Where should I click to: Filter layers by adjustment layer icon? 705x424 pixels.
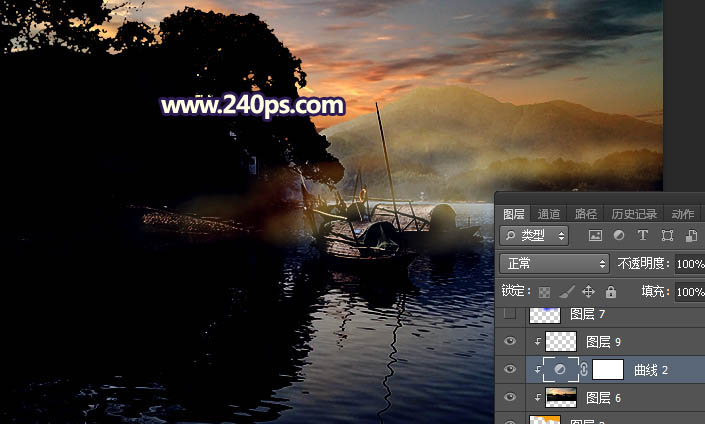619,236
